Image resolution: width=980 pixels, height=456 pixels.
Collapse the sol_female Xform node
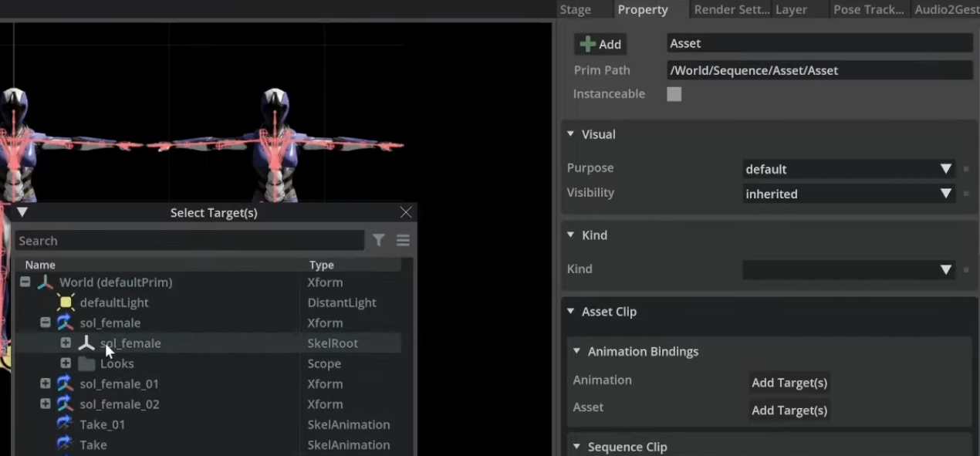(46, 323)
